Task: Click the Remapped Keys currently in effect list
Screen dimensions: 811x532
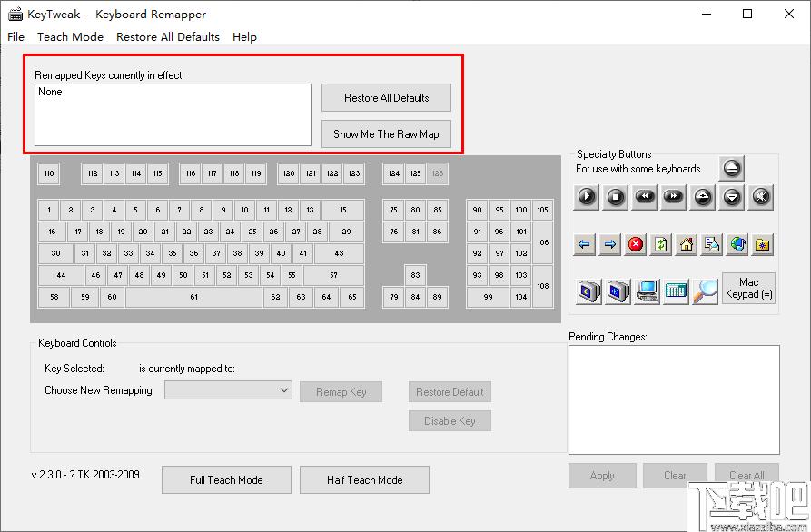Action: click(173, 114)
